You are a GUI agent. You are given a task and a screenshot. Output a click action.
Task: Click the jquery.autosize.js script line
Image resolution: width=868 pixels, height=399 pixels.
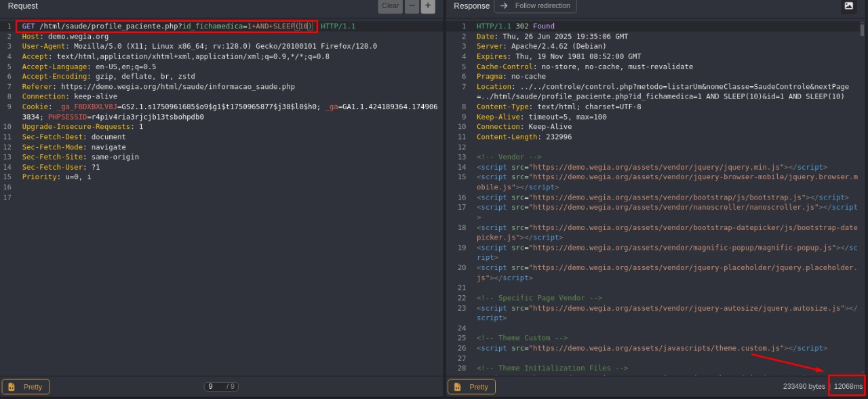pyautogui.click(x=667, y=313)
